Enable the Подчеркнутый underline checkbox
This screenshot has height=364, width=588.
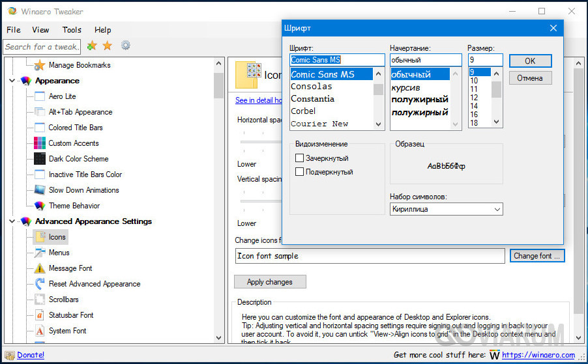[299, 172]
